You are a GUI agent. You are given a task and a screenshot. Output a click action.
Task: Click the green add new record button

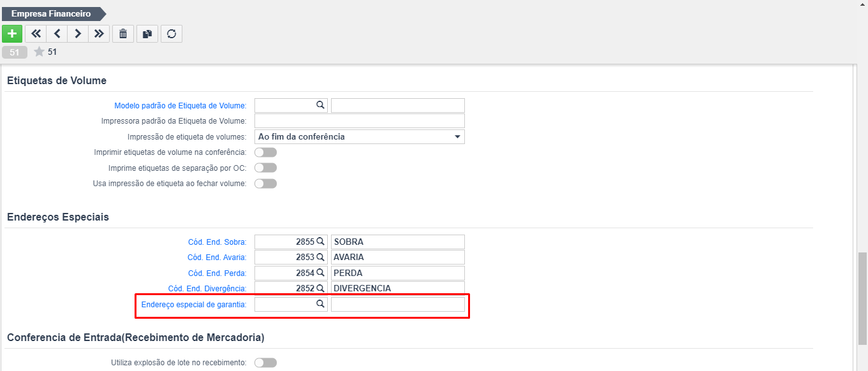[12, 34]
